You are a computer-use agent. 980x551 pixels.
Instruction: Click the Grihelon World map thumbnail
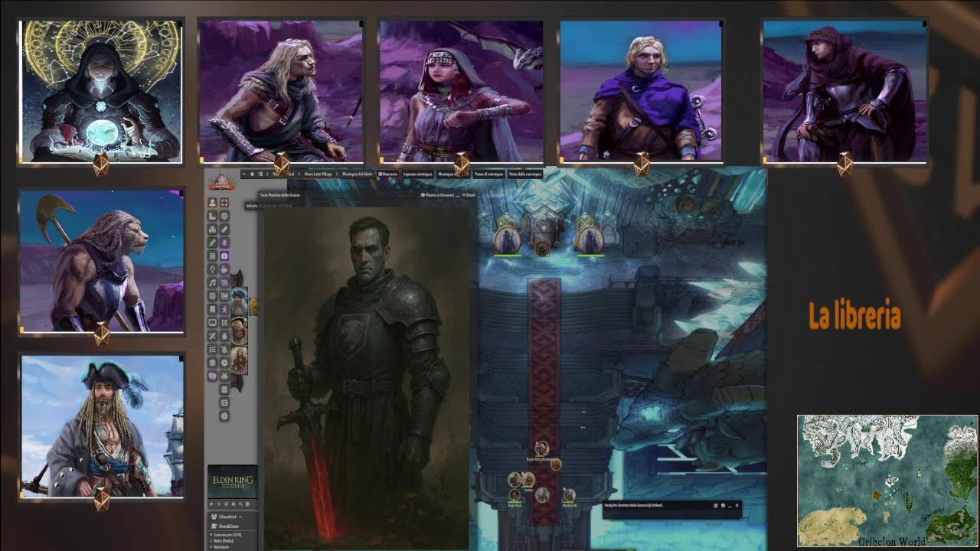887,481
